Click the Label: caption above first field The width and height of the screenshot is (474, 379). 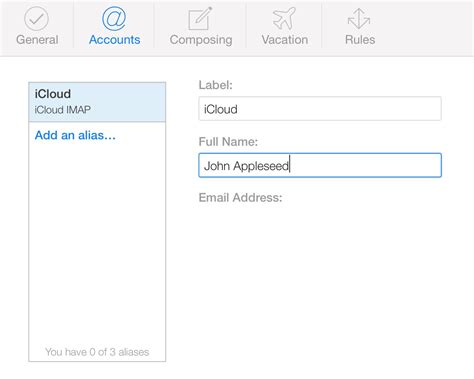pos(215,85)
